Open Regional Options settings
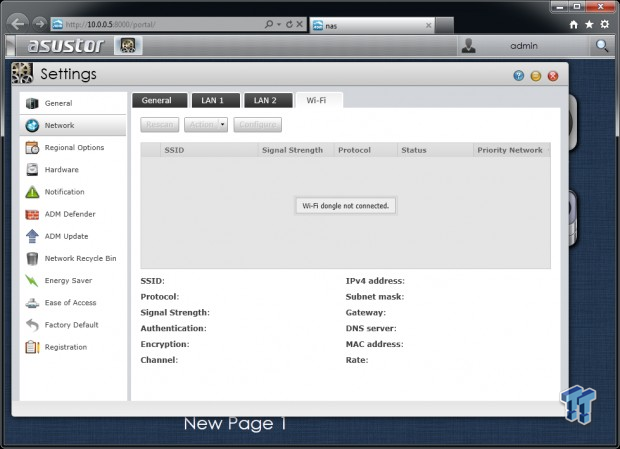The height and width of the screenshot is (449, 620). 73,147
